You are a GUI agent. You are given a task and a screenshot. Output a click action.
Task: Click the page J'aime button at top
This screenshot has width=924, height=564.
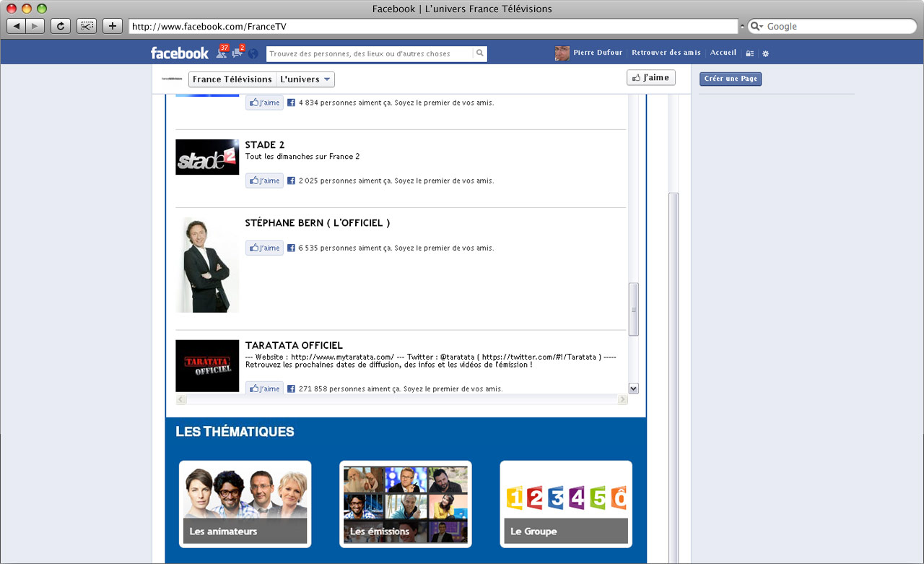651,77
